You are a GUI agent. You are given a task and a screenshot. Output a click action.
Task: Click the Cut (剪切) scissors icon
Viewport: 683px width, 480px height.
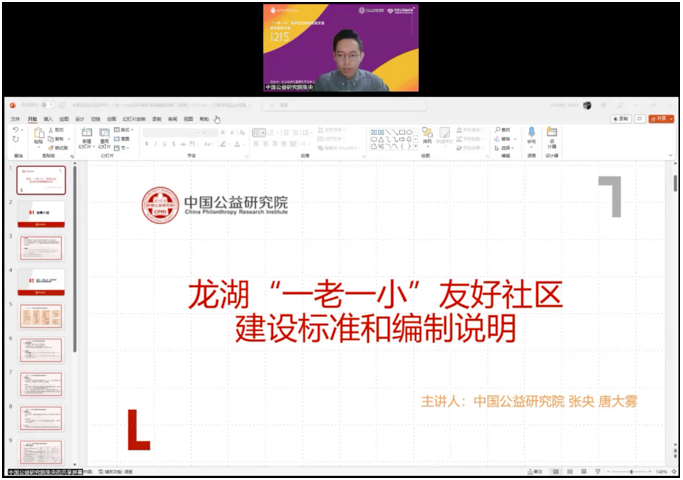coord(51,130)
